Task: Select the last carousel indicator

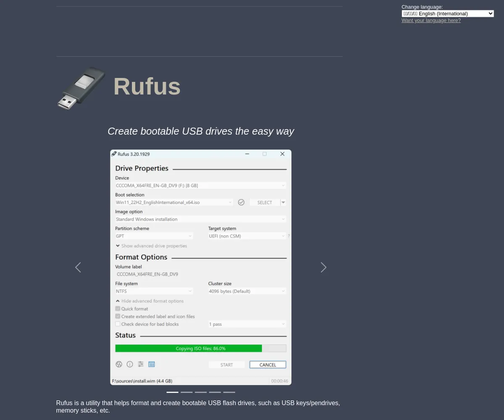Action: pos(229,392)
